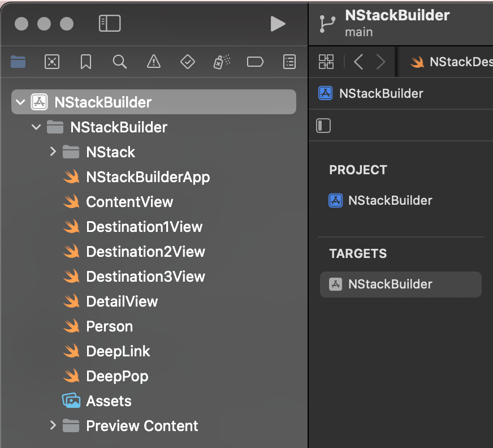Open the Test navigator diamond icon
The width and height of the screenshot is (493, 448).
coord(187,62)
